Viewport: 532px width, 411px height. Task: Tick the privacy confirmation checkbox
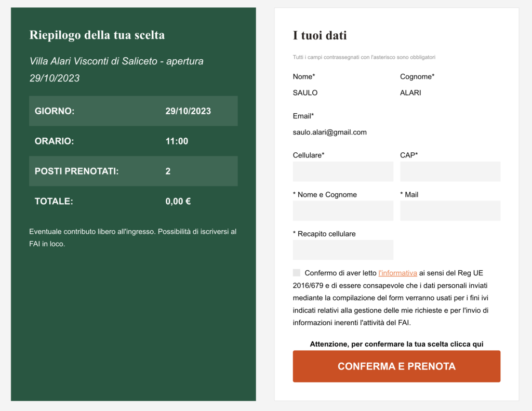(297, 273)
